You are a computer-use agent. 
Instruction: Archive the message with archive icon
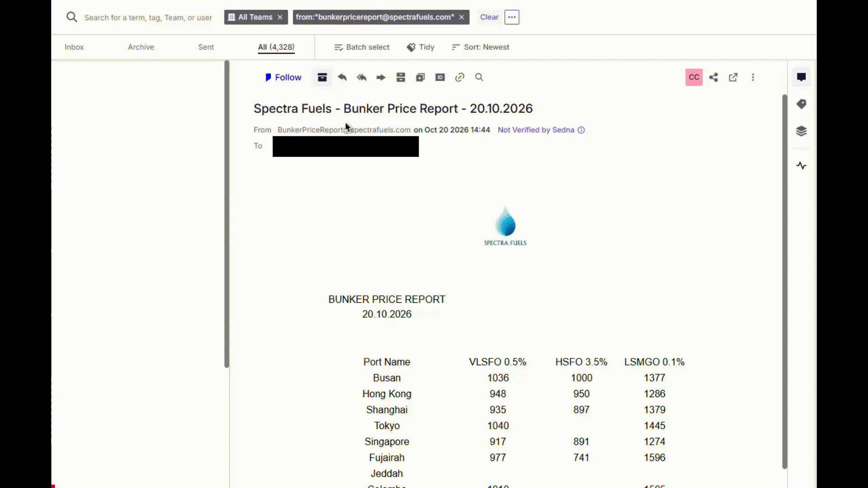(322, 77)
